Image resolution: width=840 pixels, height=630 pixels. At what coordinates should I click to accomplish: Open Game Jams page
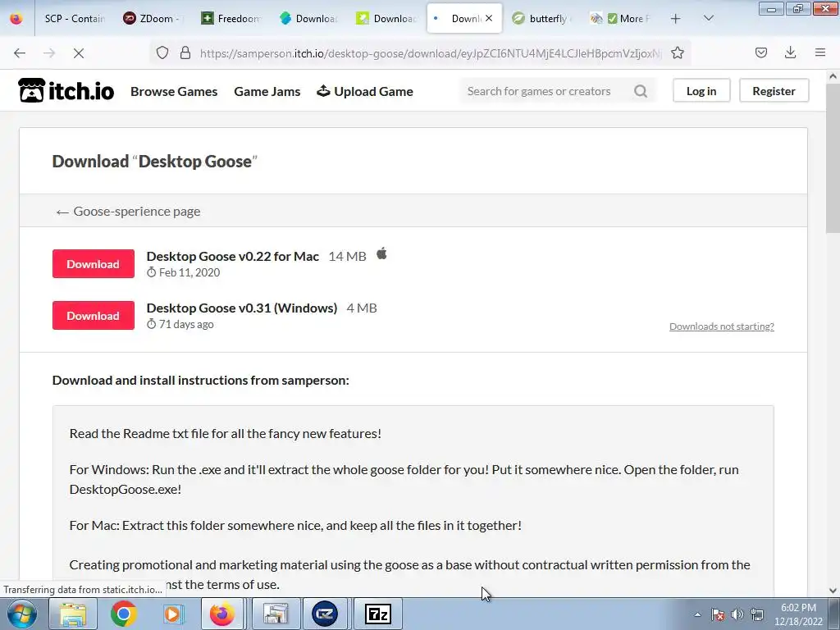pos(267,92)
